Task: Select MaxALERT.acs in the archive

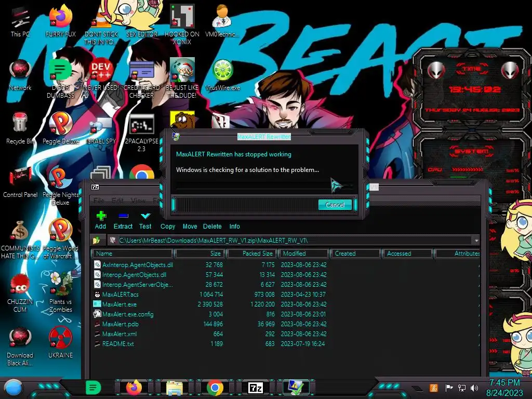Action: coord(120,294)
